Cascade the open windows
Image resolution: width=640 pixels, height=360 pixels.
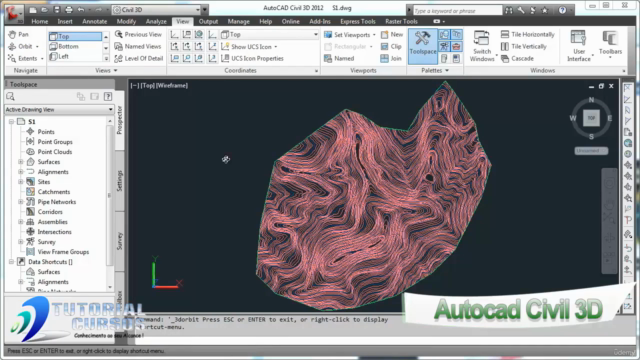(x=517, y=58)
